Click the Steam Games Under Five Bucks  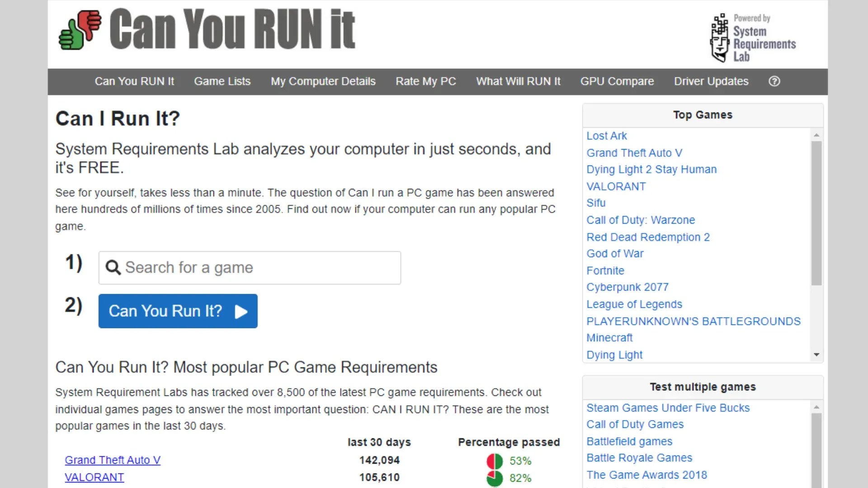click(x=667, y=407)
